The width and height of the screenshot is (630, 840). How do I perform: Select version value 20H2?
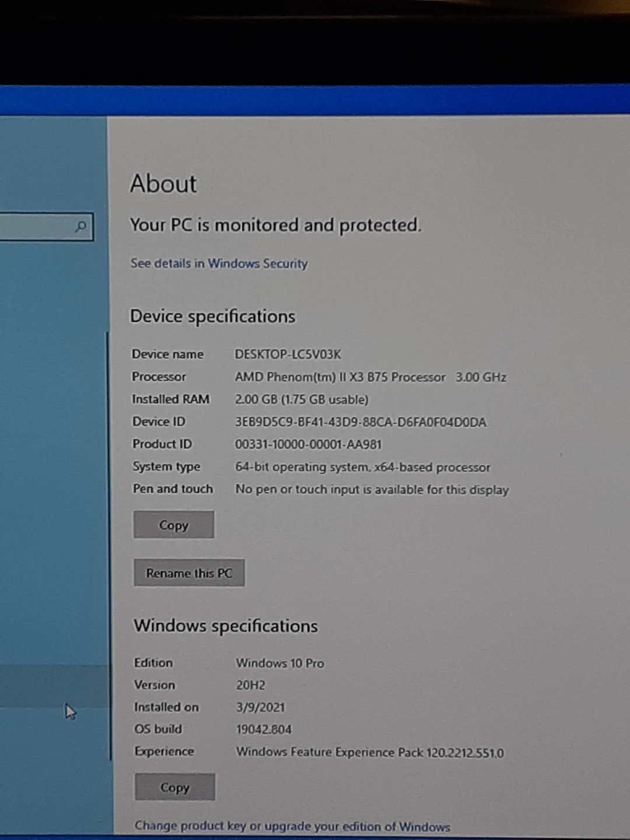pos(250,685)
